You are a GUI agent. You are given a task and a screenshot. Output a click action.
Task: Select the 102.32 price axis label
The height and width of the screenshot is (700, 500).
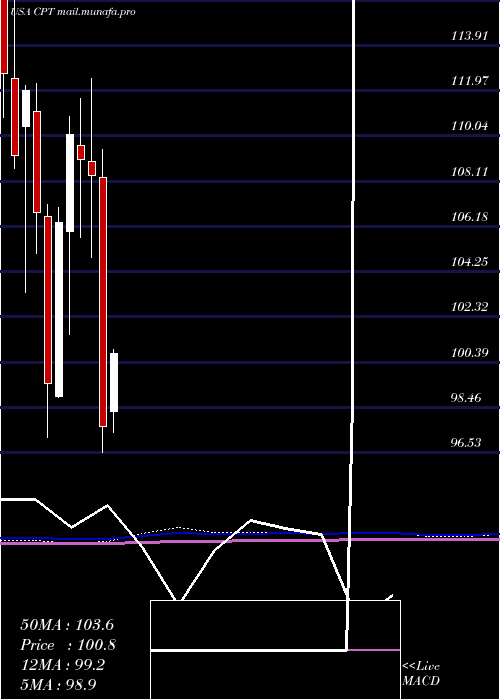[470, 308]
